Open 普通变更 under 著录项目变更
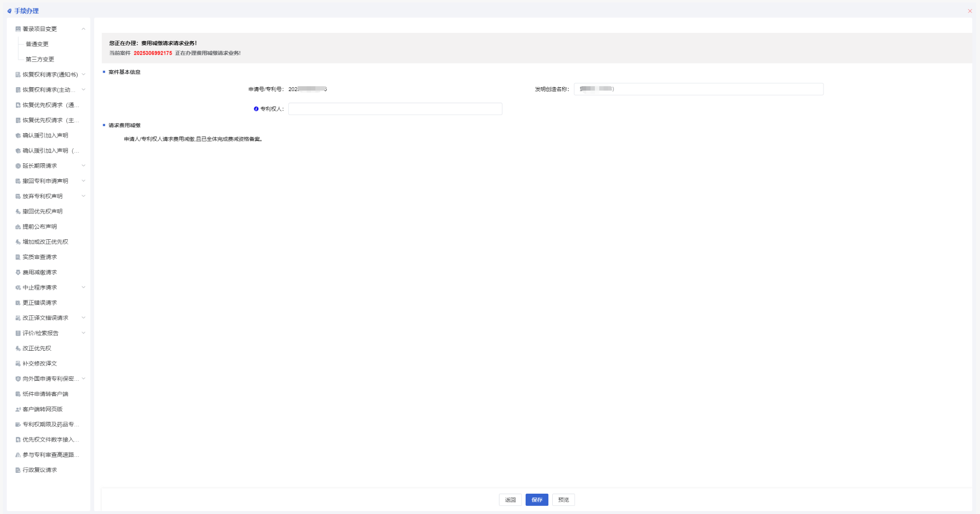 click(37, 44)
